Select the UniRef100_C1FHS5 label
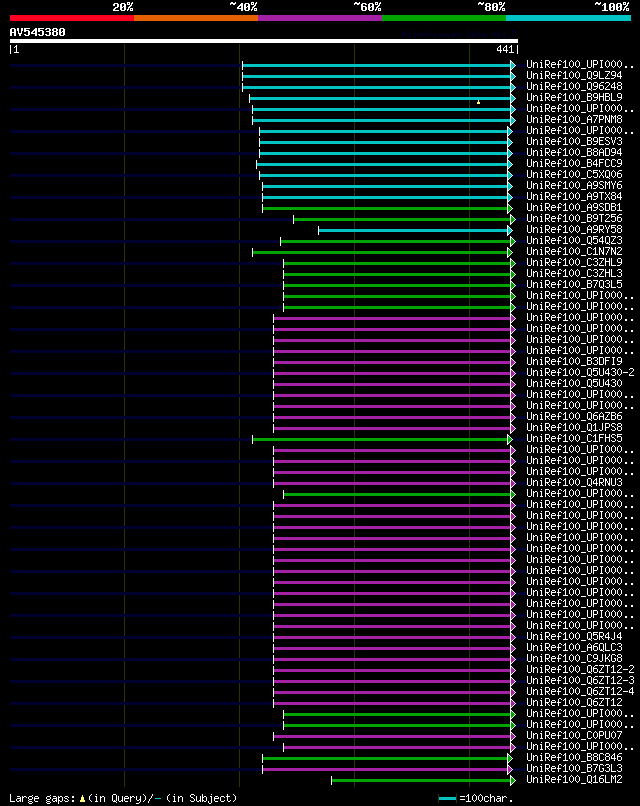The image size is (640, 806). 574,438
